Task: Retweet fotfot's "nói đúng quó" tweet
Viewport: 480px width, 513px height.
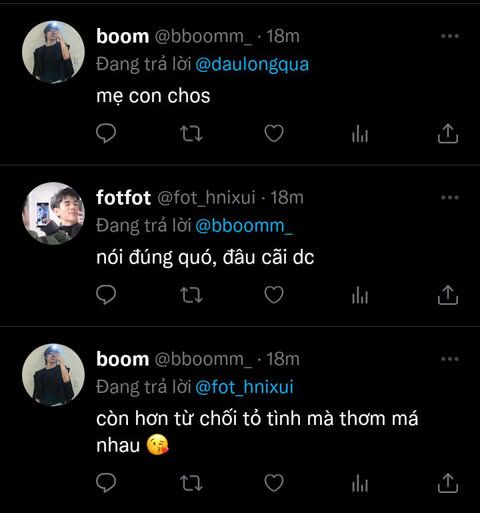Action: [x=191, y=295]
